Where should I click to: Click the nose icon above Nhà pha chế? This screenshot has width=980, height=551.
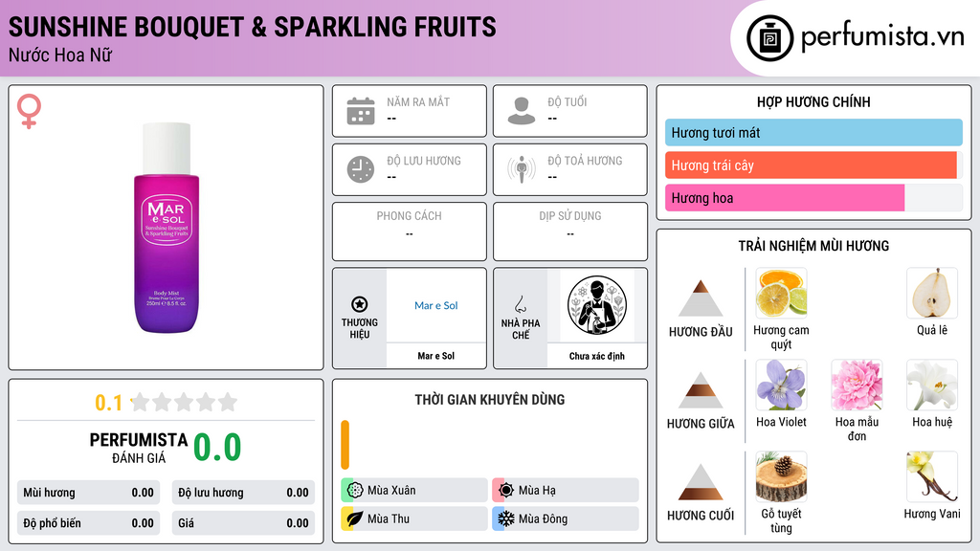(520, 304)
